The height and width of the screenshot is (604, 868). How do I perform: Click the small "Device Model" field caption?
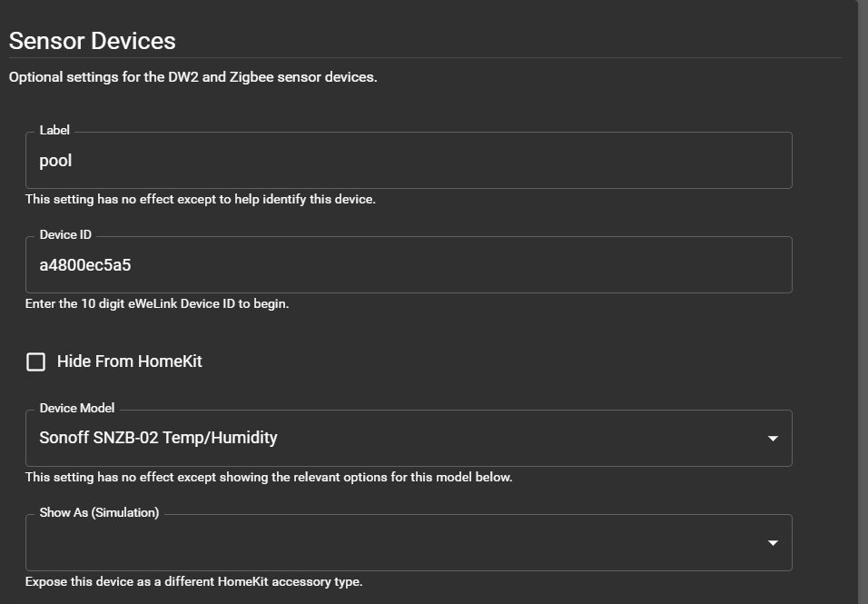pyautogui.click(x=77, y=408)
